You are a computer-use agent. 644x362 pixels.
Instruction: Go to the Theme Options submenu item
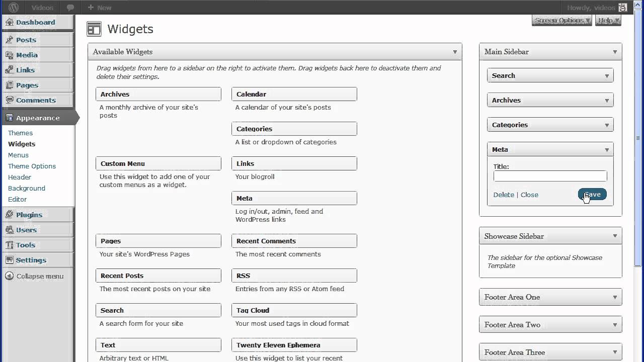pyautogui.click(x=32, y=166)
